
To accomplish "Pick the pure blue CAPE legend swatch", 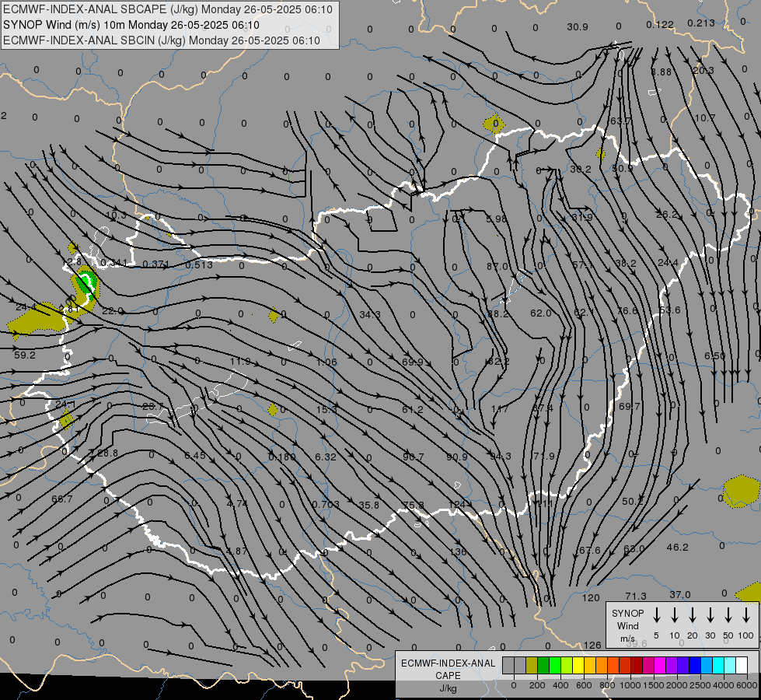I will pyautogui.click(x=694, y=666).
